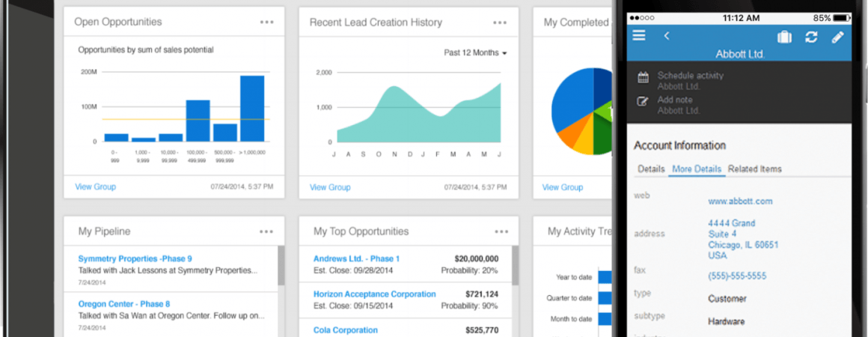This screenshot has height=337, width=868.
Task: Open the hamburger menu in phone app
Action: 639,36
